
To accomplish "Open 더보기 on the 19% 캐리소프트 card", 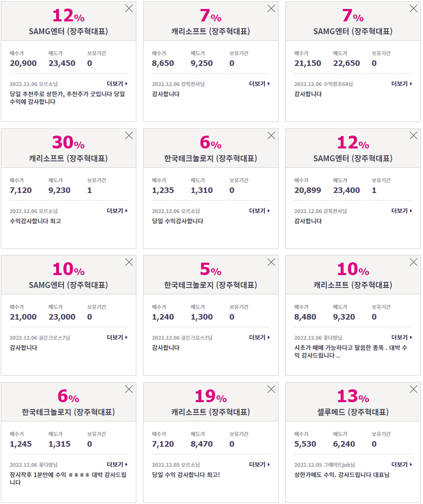I will [x=259, y=465].
